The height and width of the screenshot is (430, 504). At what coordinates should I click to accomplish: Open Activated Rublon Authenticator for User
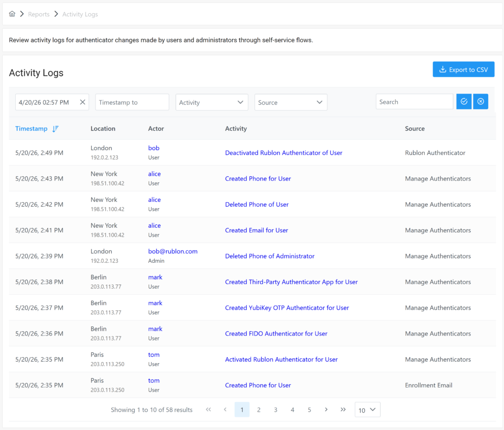tap(281, 359)
